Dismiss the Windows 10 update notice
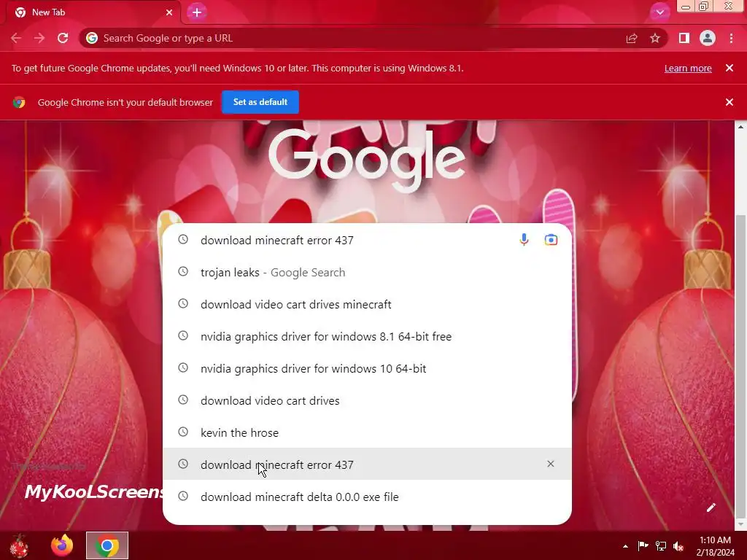This screenshot has height=560, width=747. tap(729, 68)
